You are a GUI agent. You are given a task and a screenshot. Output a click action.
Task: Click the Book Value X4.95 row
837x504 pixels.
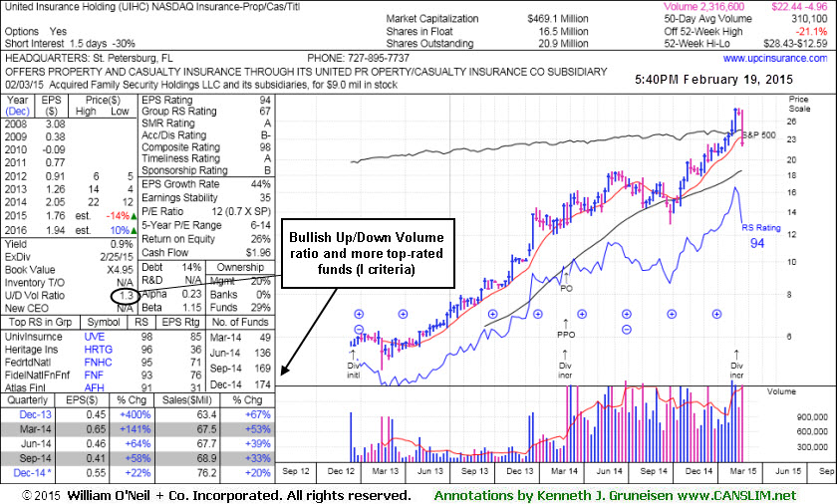point(70,270)
